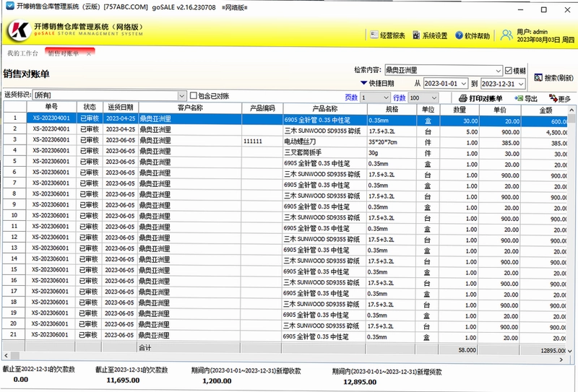578x392 pixels.
Task: Open the 更多 more options
Action: 559,98
